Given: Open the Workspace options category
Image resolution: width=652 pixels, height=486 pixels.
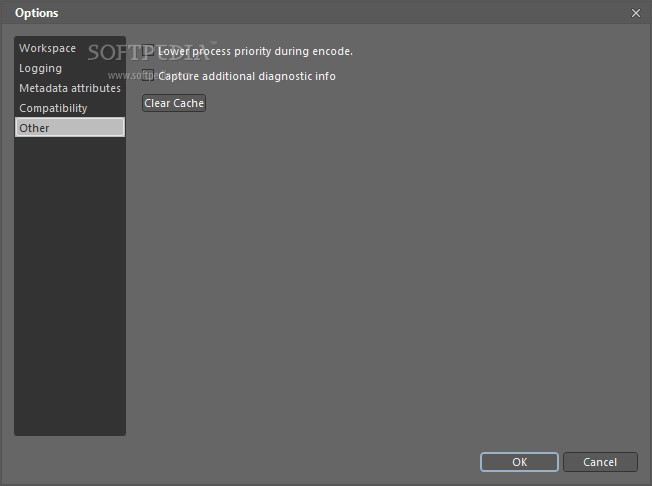Looking at the screenshot, I should pyautogui.click(x=69, y=48).
